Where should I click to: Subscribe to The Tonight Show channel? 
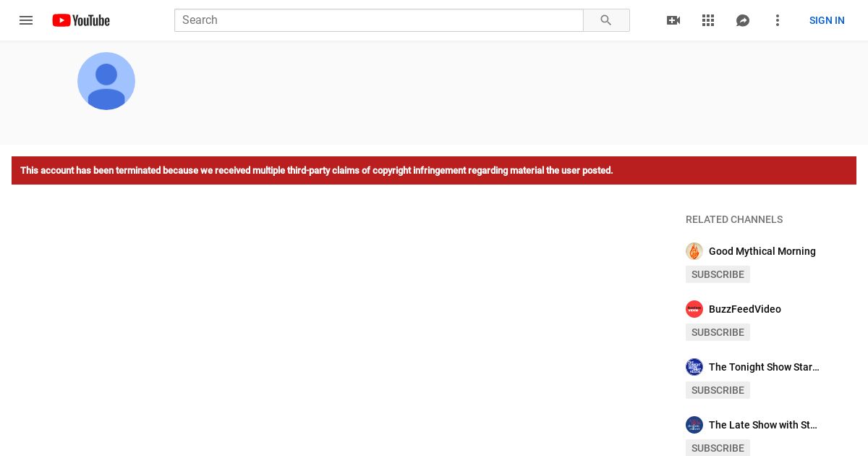point(718,390)
